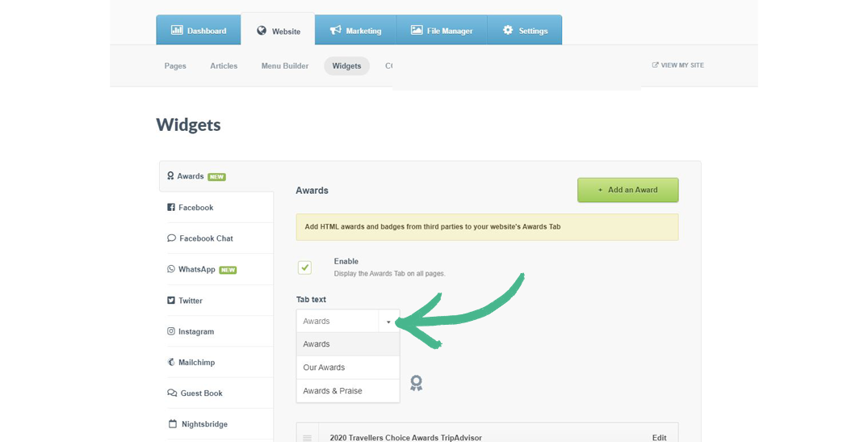Open the Mailchimp widget

(x=197, y=363)
